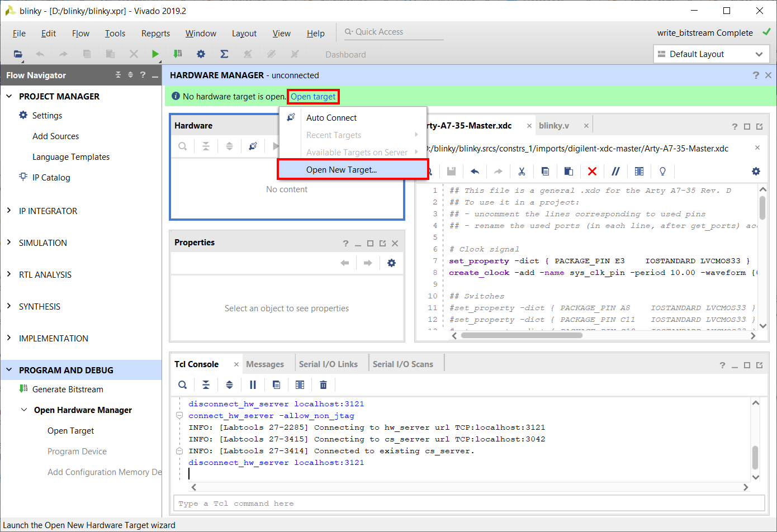Open Settings via the toolbar gear icon
Image resolution: width=777 pixels, height=532 pixels.
pyautogui.click(x=201, y=54)
